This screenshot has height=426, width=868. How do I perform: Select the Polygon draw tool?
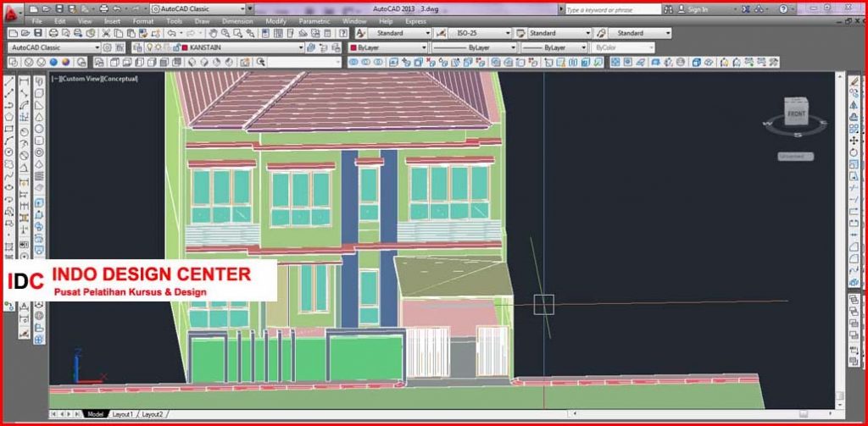pos(8,117)
